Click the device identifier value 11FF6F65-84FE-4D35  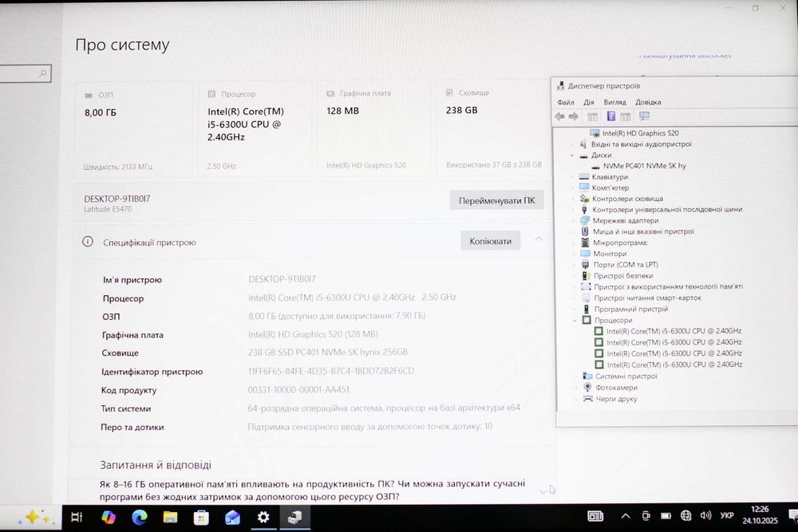(331, 371)
